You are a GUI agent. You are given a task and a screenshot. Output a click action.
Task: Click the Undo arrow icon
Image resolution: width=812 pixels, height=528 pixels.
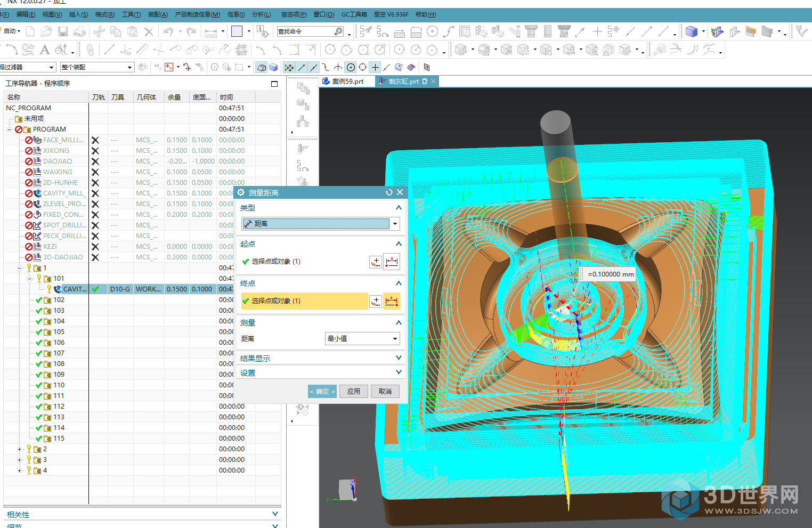[168, 31]
